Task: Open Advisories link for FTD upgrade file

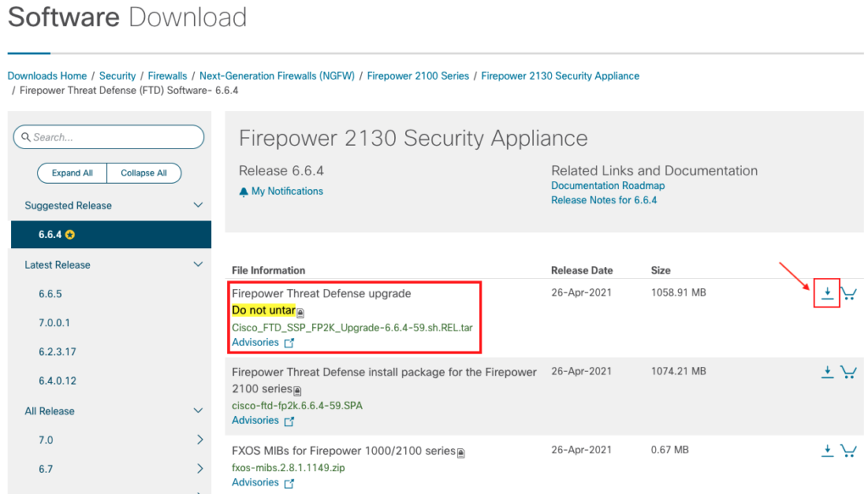Action: [255, 342]
